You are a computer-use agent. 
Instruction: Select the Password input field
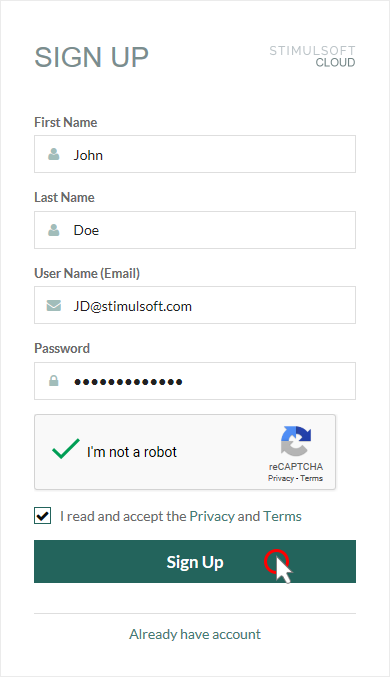(x=195, y=381)
